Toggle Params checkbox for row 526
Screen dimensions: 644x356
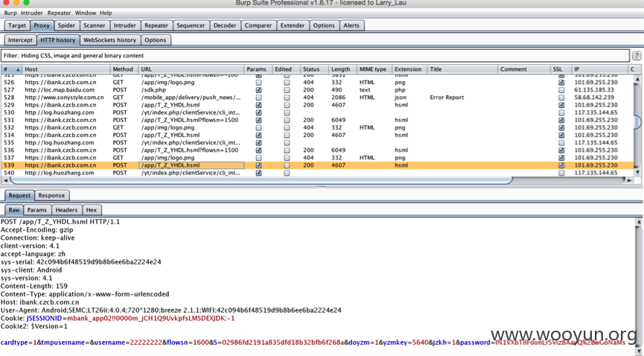tap(258, 83)
